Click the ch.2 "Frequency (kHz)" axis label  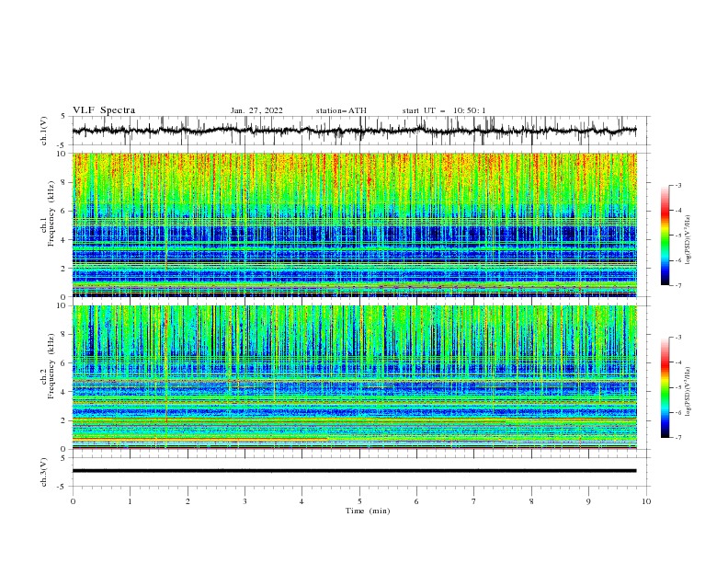click(51, 366)
